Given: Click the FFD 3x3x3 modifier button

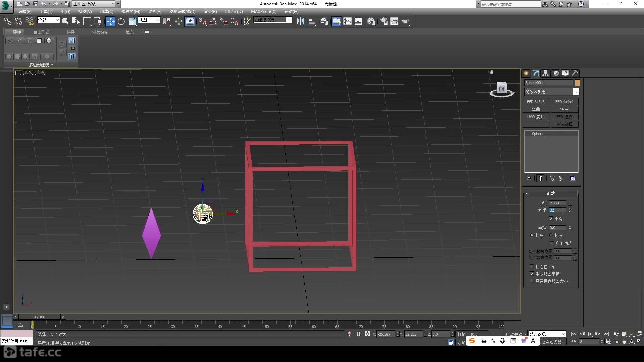Looking at the screenshot, I should (x=536, y=102).
